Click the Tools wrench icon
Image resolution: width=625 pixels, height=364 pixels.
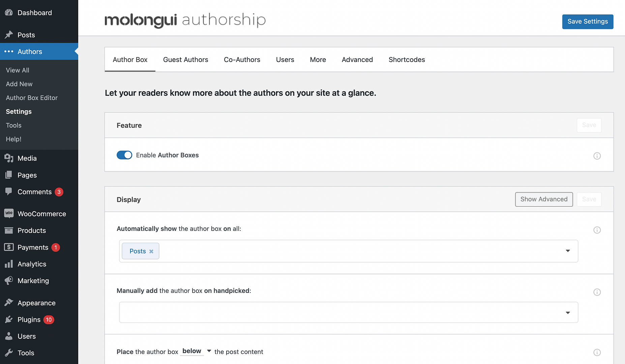click(x=9, y=353)
